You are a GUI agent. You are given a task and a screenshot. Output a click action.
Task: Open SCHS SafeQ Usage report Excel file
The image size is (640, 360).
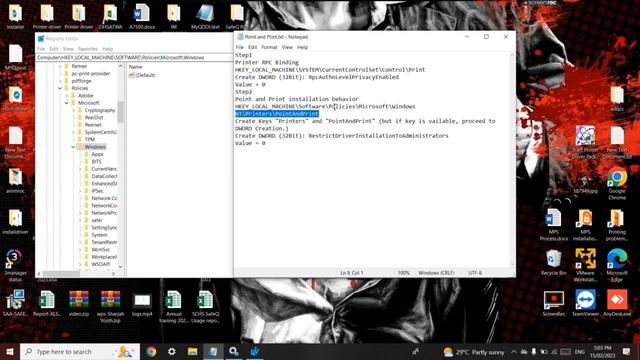point(205,306)
